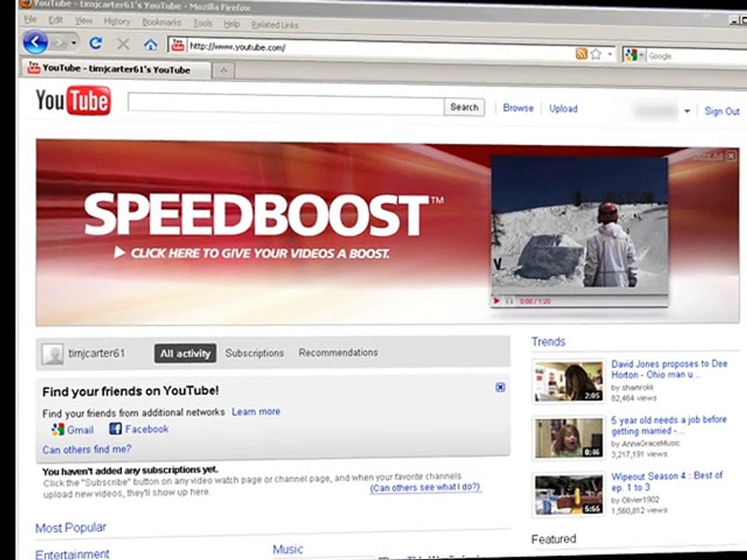
Task: Click the YouTube search input field
Action: click(286, 104)
